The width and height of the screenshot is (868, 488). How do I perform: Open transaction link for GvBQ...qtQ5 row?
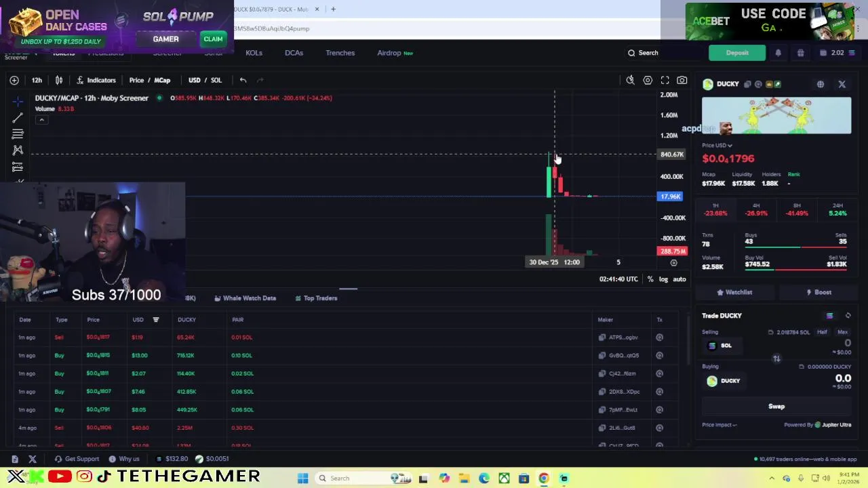tap(659, 356)
